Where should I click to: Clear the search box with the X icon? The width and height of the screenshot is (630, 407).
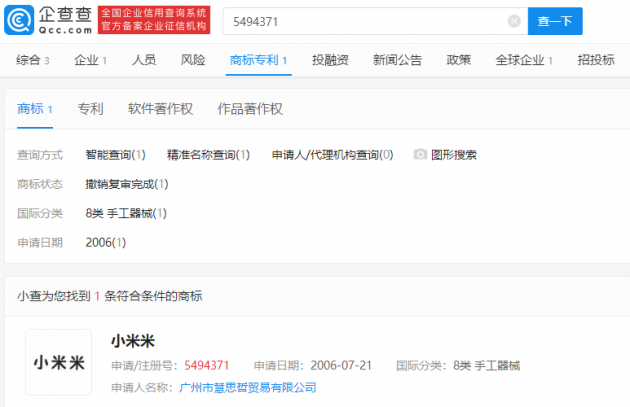[x=514, y=21]
